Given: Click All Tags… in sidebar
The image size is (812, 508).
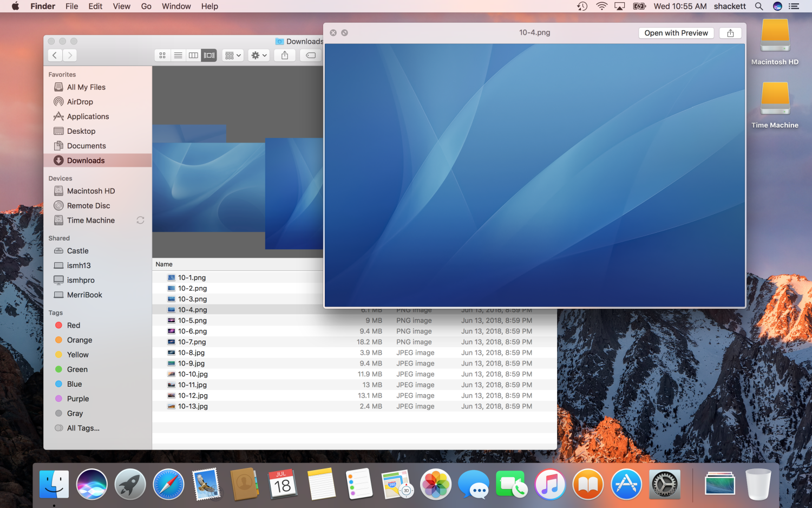Looking at the screenshot, I should tap(83, 428).
